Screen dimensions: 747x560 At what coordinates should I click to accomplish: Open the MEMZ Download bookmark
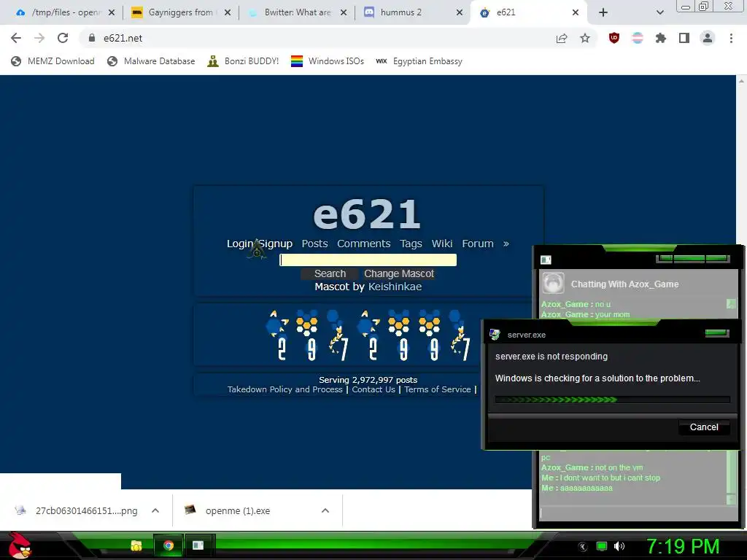click(53, 61)
